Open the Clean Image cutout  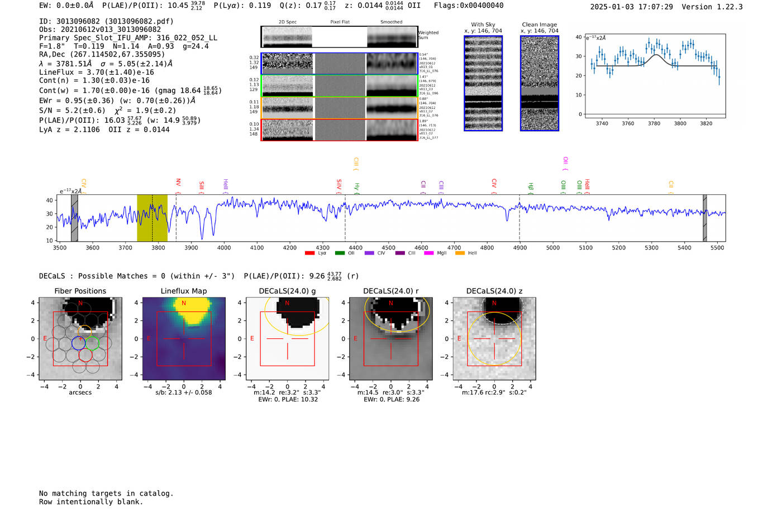point(540,83)
